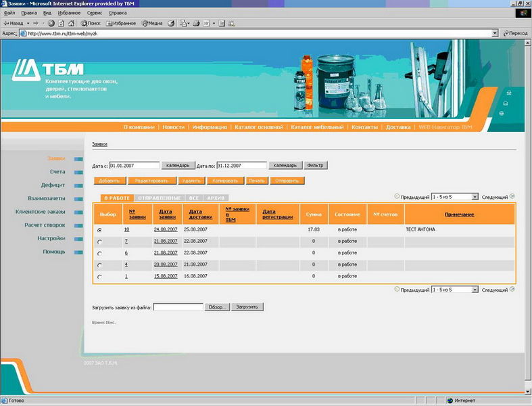Expand the address bar URL dropdown
Viewport: 532px width, 406px height.
pos(495,33)
